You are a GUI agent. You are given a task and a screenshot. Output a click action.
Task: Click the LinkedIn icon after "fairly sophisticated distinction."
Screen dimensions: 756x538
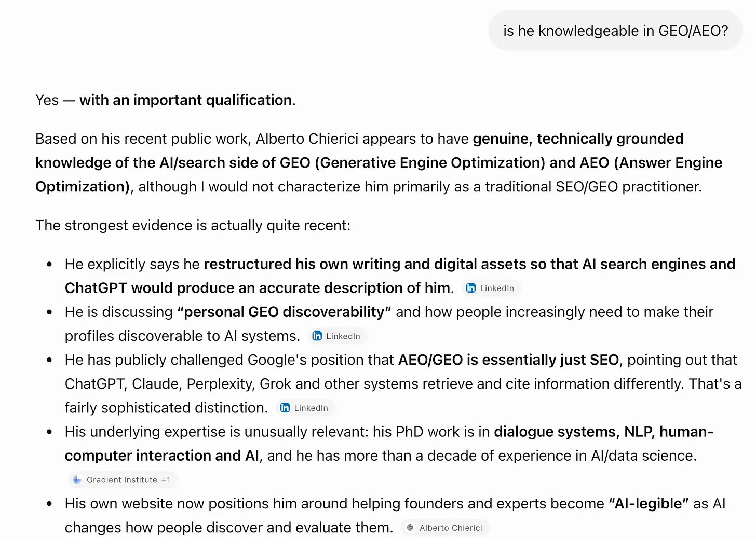285,408
